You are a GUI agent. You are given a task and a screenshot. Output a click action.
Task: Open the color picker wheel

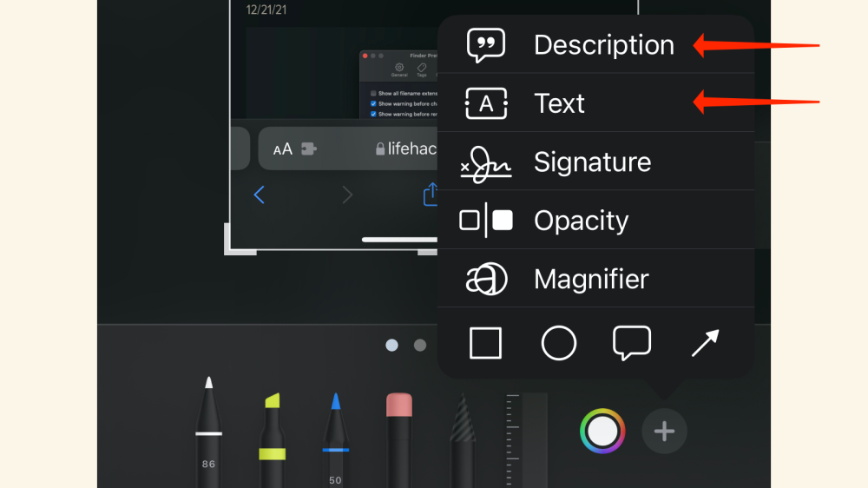[x=602, y=431]
